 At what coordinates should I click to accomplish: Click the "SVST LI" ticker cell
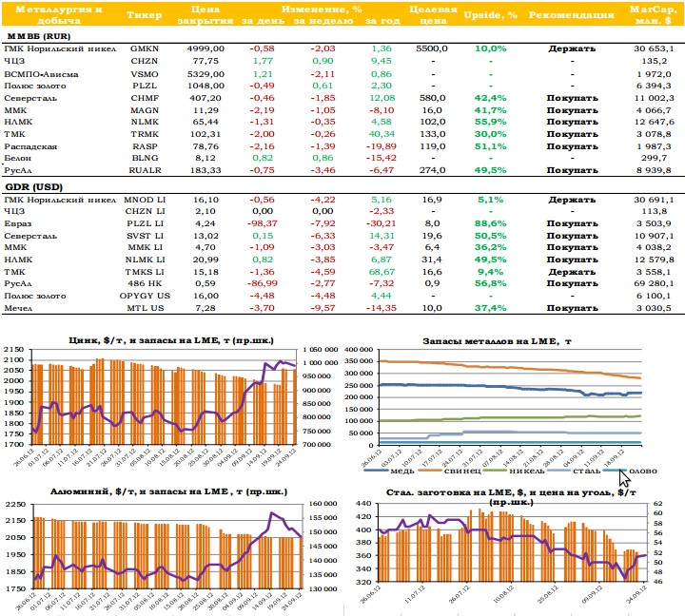click(x=145, y=236)
